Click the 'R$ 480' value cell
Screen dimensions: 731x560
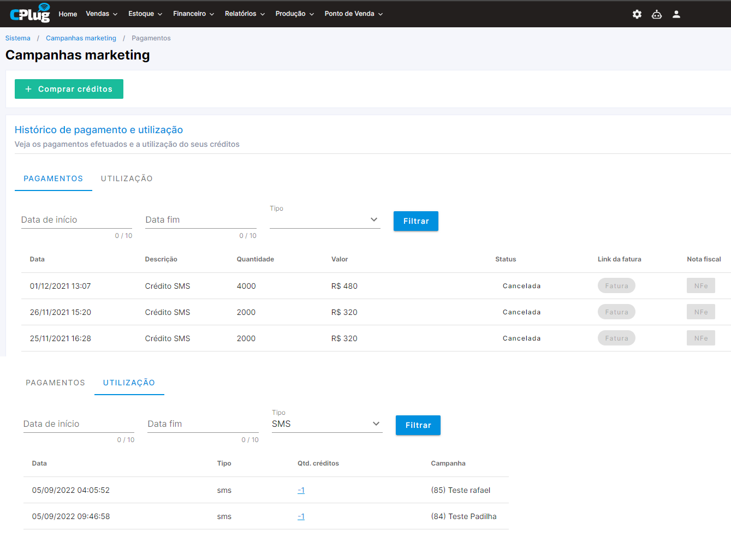(x=344, y=286)
